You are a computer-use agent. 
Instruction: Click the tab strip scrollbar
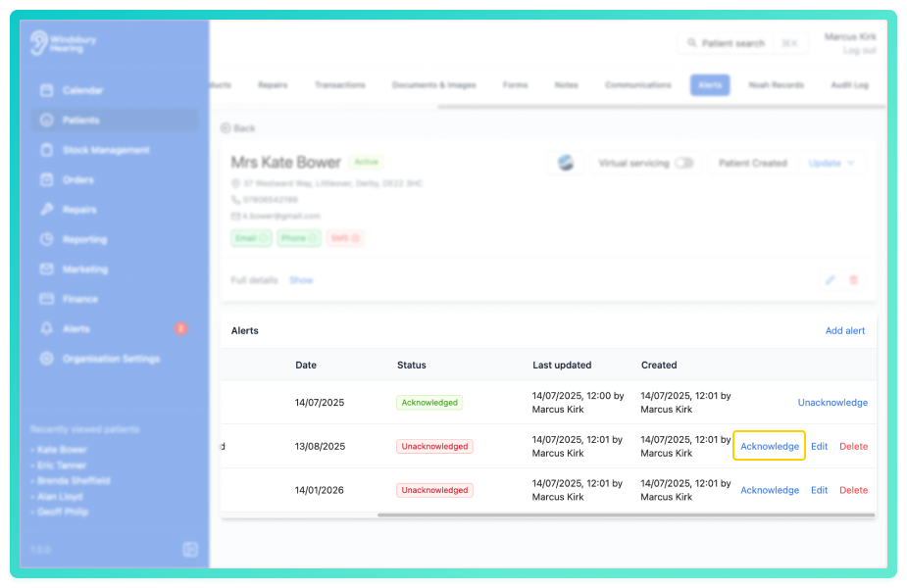click(x=661, y=107)
